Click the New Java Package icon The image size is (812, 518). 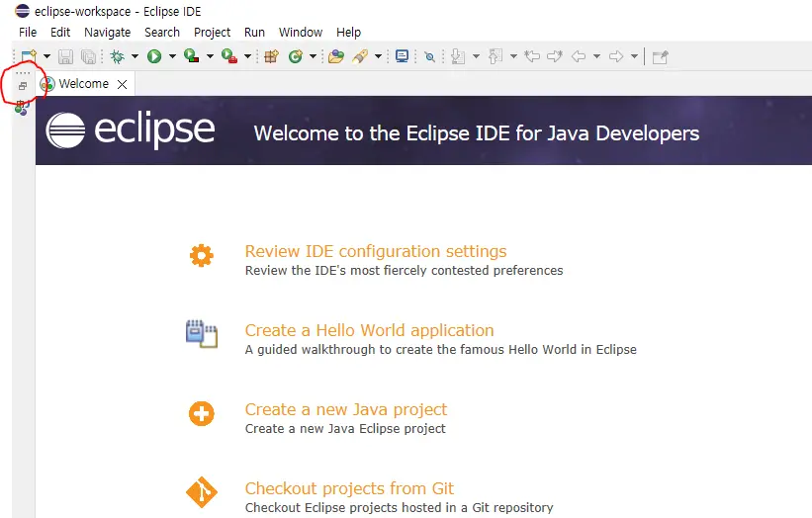271,56
